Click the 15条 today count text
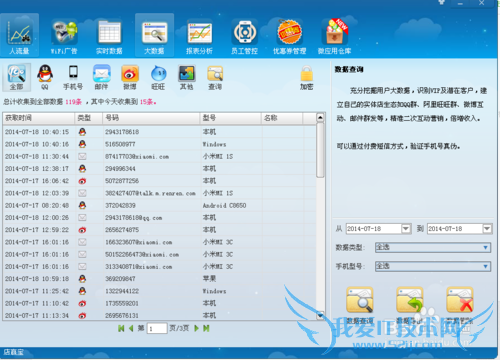Image resolution: width=500 pixels, height=360 pixels. tap(148, 102)
